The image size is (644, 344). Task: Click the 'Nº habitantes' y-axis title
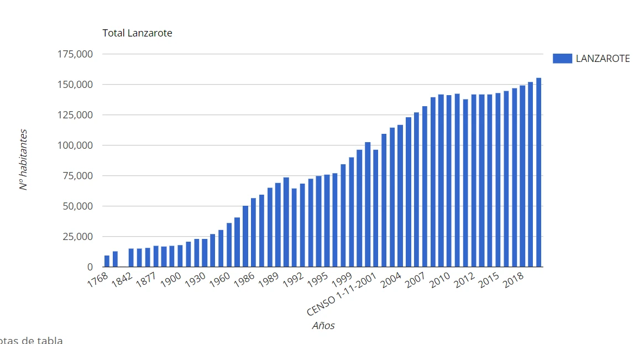(x=24, y=160)
